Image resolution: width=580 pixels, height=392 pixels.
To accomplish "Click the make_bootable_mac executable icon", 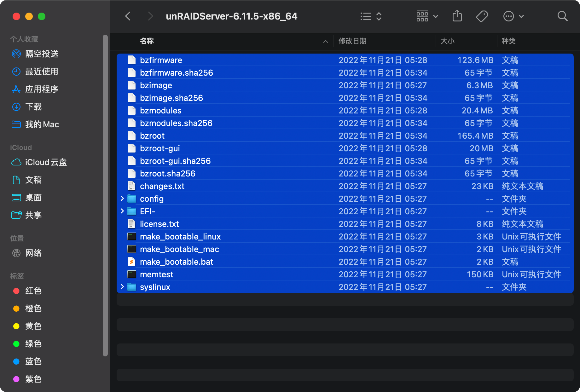I will [x=132, y=249].
